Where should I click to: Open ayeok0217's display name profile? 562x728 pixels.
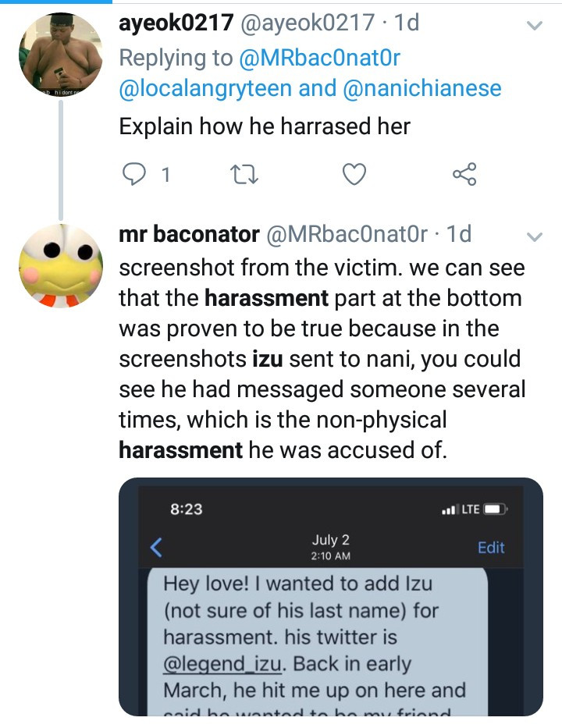176,23
